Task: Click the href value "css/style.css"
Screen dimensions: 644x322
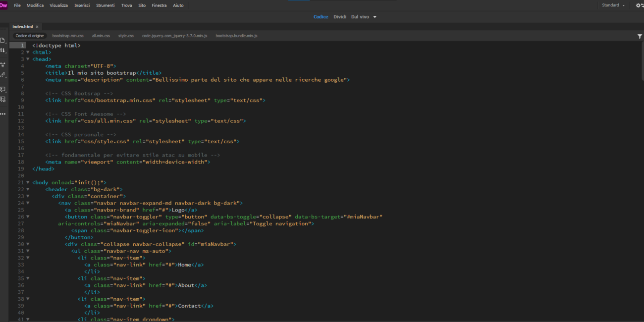Action: [x=105, y=142]
